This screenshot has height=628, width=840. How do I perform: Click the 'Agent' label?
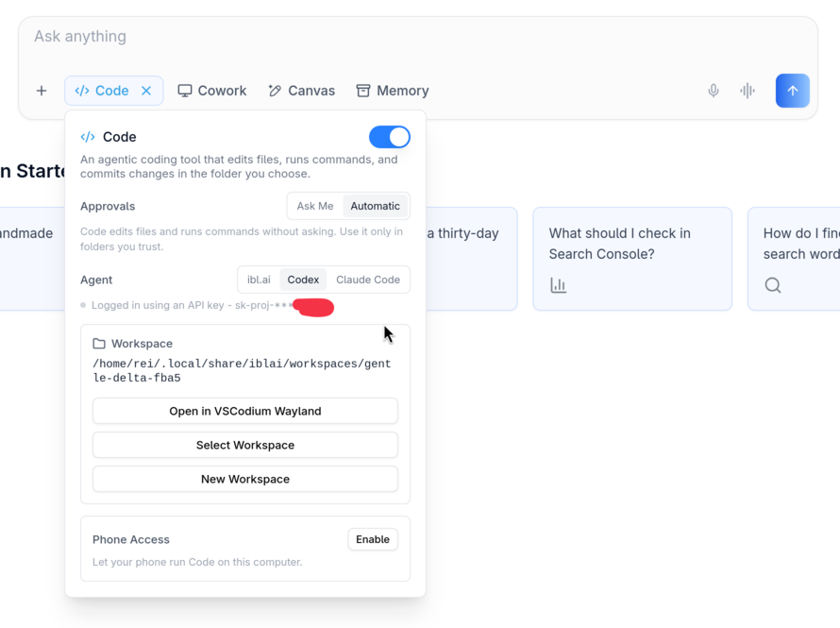point(96,280)
